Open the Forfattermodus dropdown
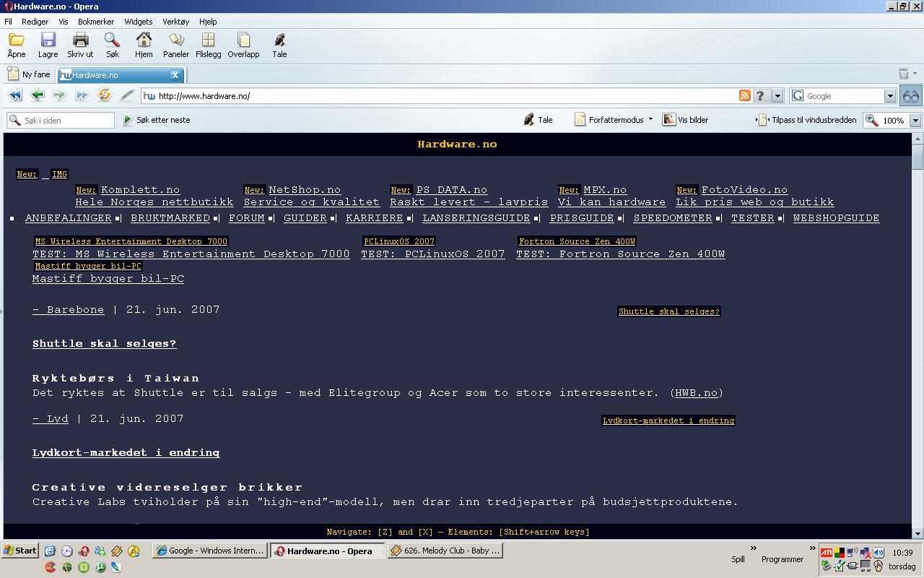 tap(650, 120)
